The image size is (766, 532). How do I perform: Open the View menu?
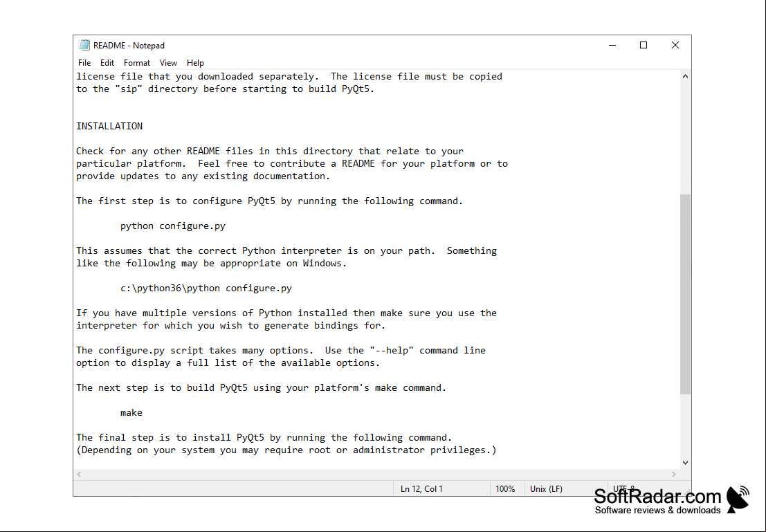coord(168,63)
